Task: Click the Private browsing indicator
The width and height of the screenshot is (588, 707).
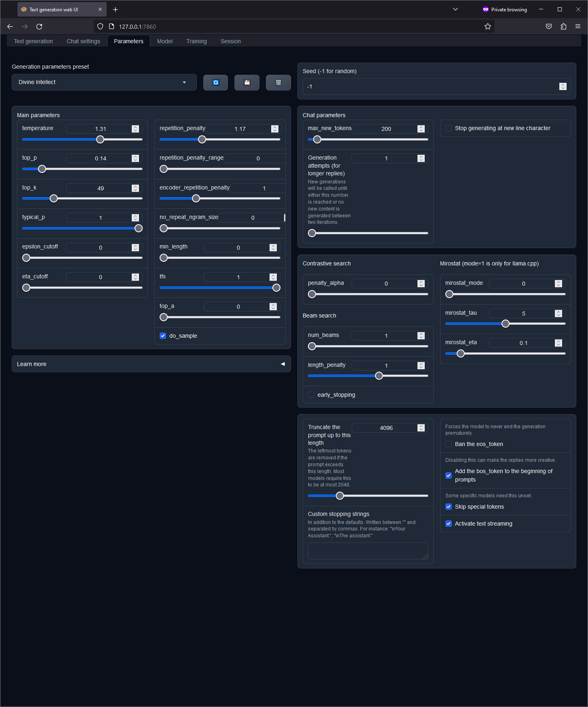Action: (505, 10)
